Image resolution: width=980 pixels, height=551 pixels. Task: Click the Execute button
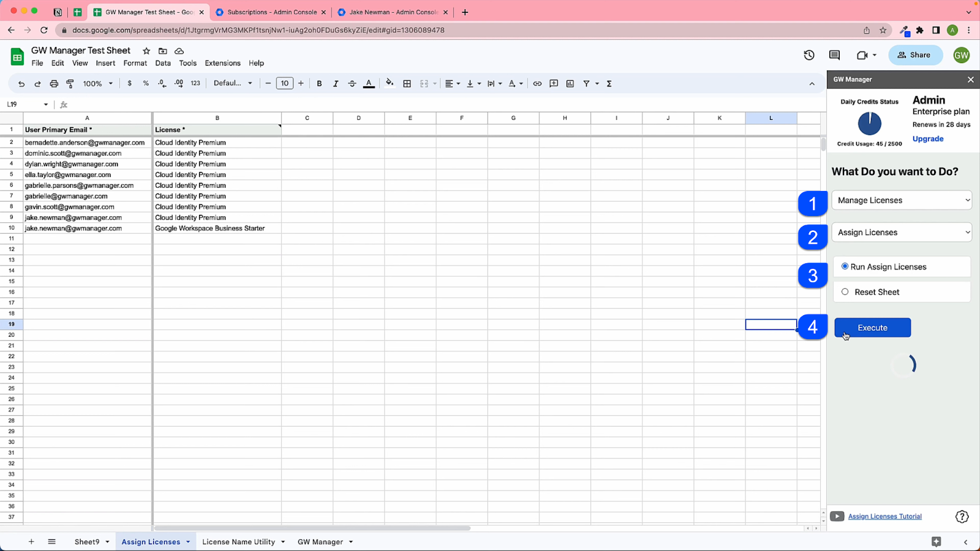[x=872, y=328]
